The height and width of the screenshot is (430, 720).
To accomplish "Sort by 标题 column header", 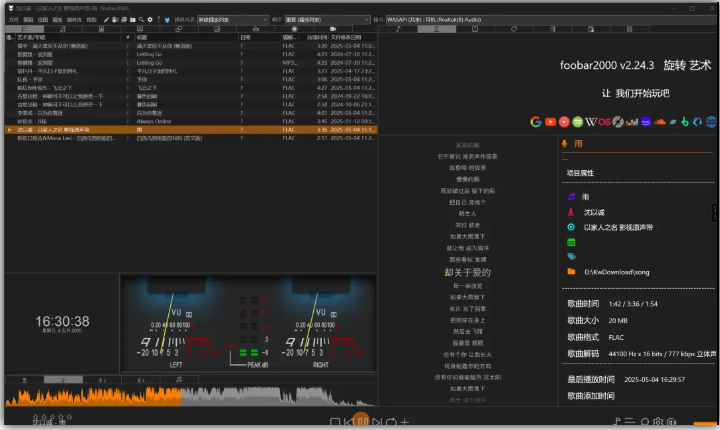I will click(x=186, y=37).
